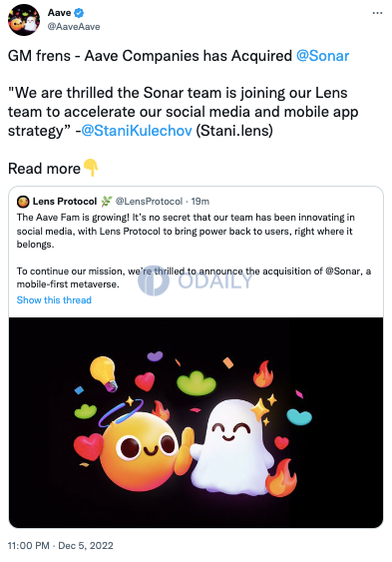Click the Lens Protocol author name
392x562 pixels.
click(65, 202)
